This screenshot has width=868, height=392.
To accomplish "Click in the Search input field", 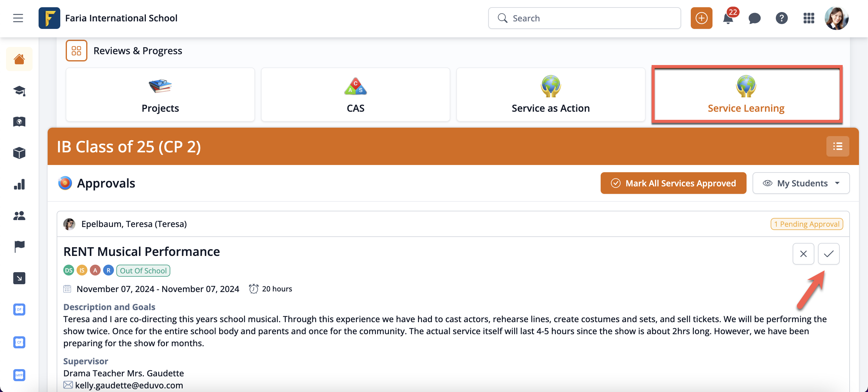I will coord(585,18).
